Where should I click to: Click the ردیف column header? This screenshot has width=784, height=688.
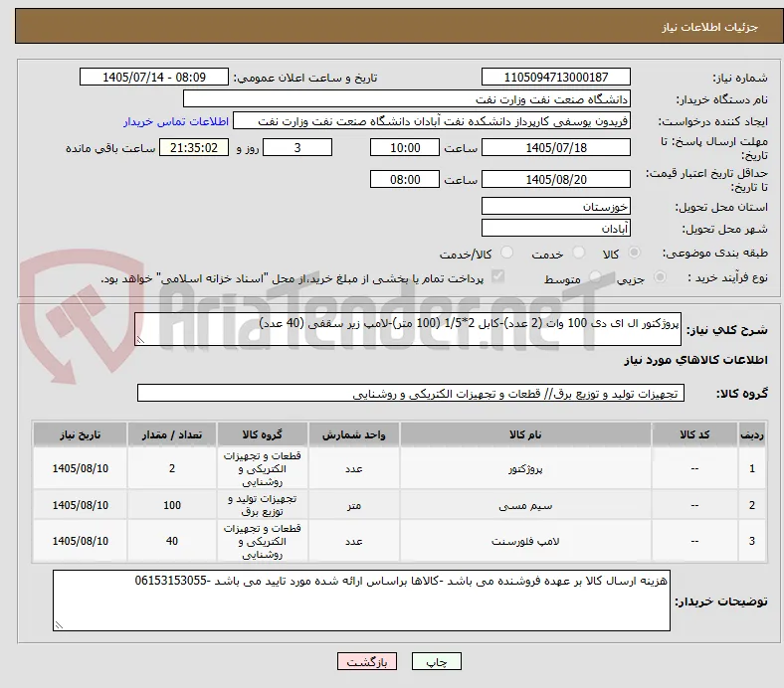(x=751, y=434)
